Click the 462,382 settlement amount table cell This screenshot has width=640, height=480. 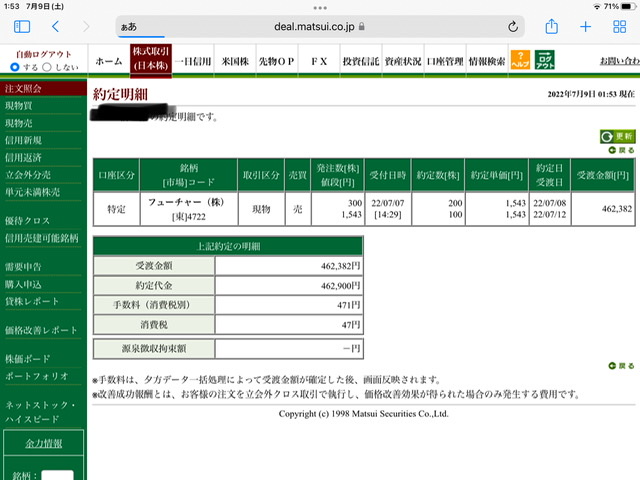pos(603,209)
